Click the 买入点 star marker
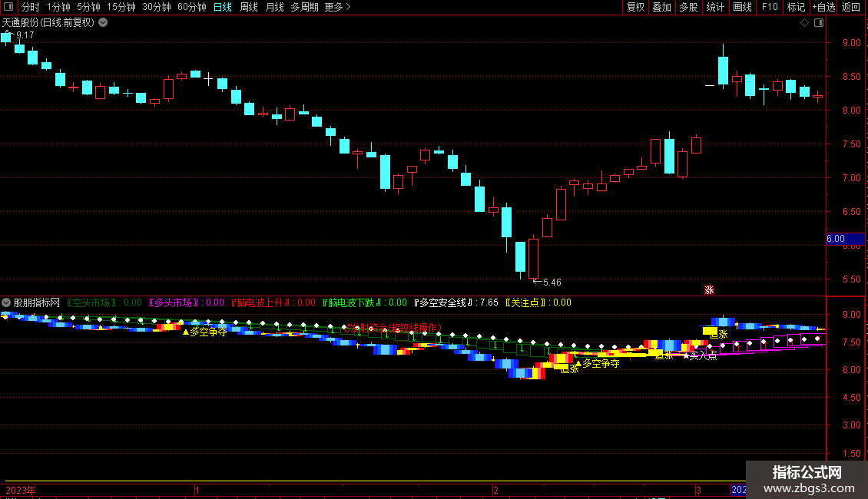 pos(700,355)
